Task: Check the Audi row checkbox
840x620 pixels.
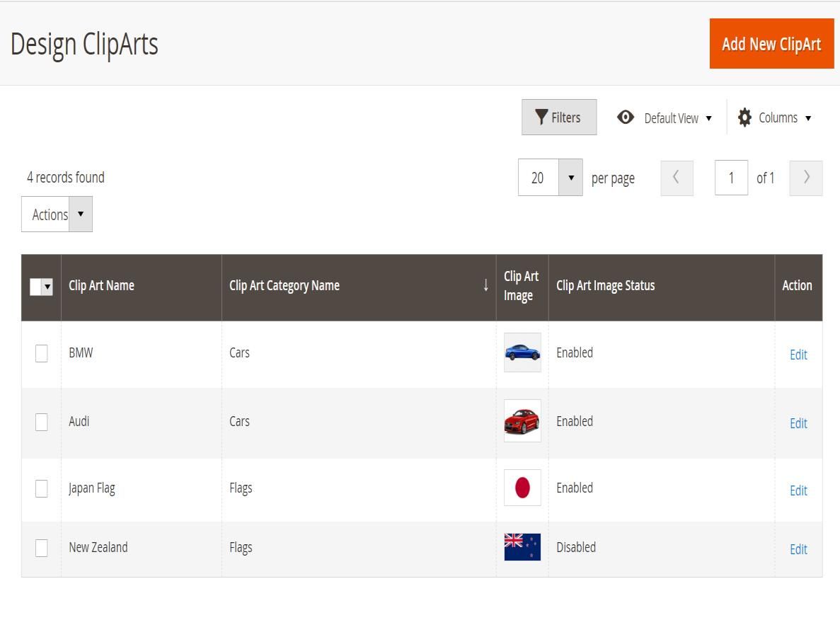Action: pyautogui.click(x=41, y=420)
